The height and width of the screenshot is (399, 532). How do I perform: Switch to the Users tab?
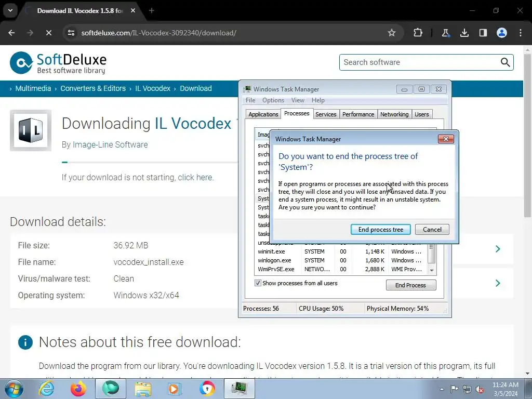[422, 114]
